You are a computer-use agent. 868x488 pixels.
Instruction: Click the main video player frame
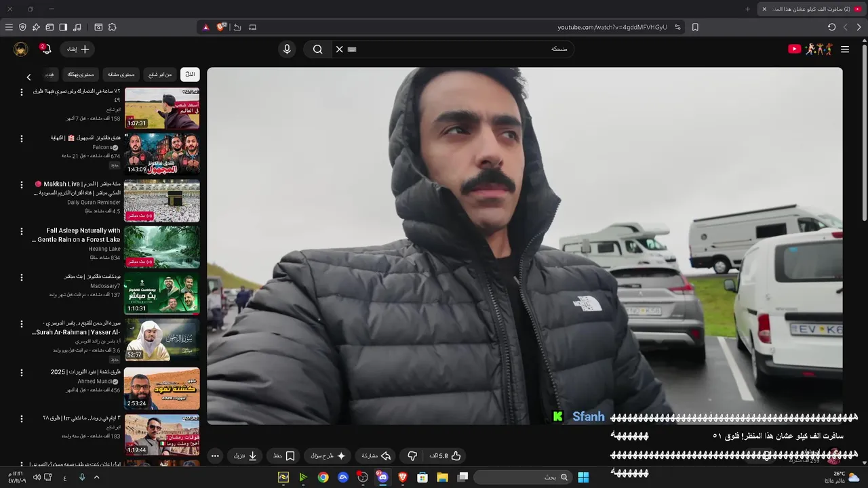click(525, 245)
